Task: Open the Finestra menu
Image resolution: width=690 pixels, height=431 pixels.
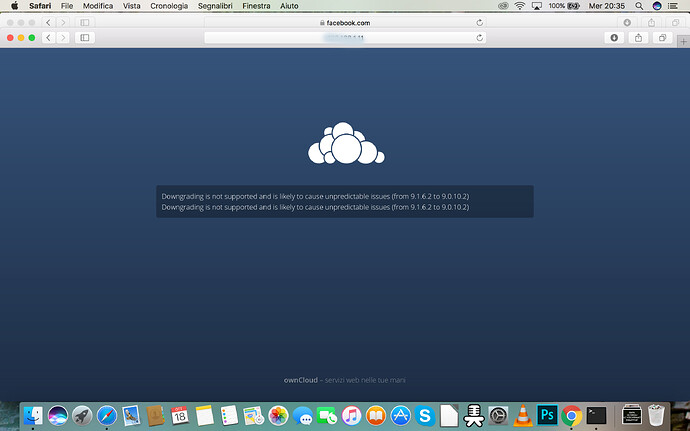Action: pos(256,6)
